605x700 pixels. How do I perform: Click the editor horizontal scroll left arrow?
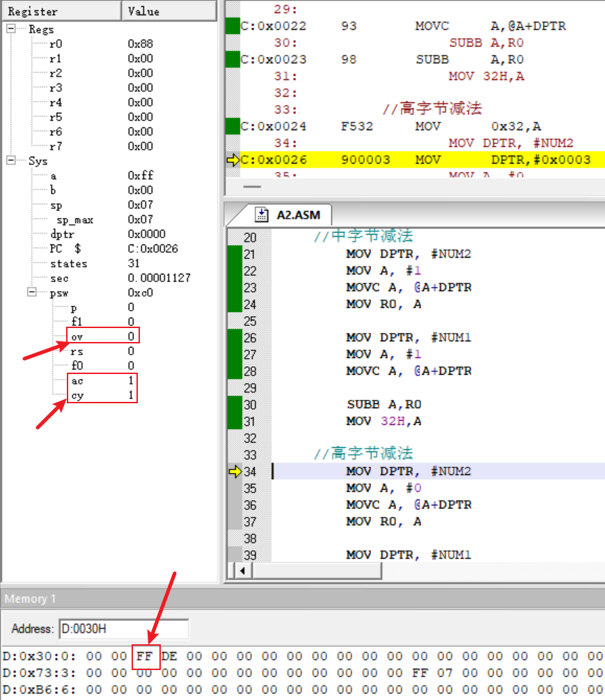[x=242, y=570]
